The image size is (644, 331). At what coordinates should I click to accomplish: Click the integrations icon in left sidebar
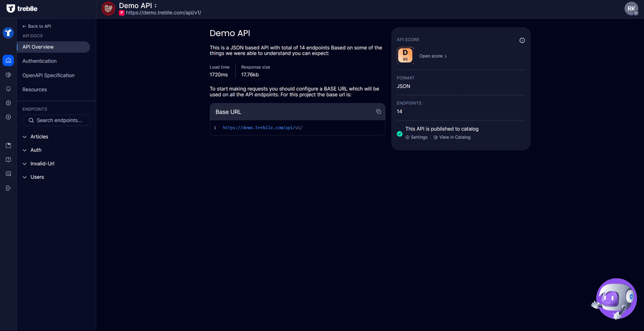pos(8,75)
